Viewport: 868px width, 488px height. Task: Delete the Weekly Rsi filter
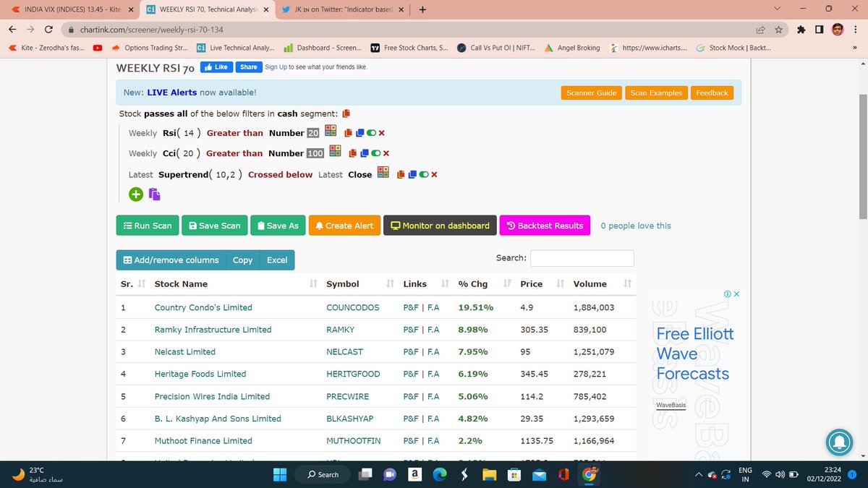point(381,133)
